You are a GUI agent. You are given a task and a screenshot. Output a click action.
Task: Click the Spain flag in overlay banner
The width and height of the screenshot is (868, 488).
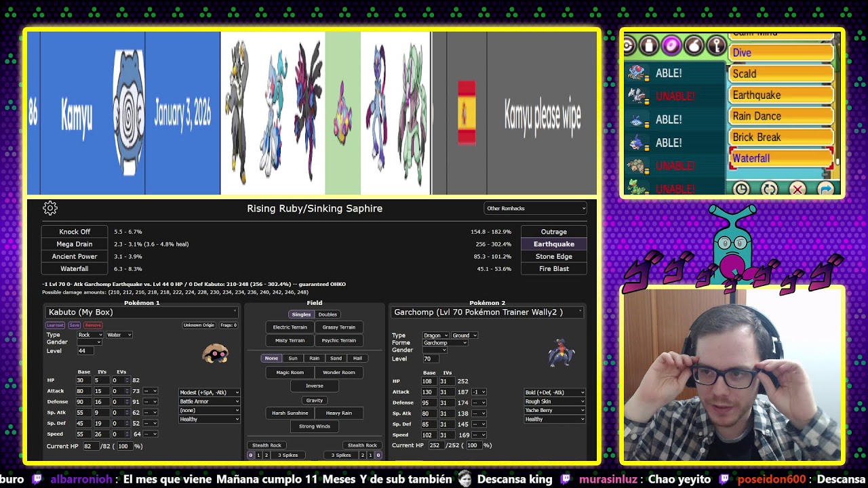pos(467,113)
